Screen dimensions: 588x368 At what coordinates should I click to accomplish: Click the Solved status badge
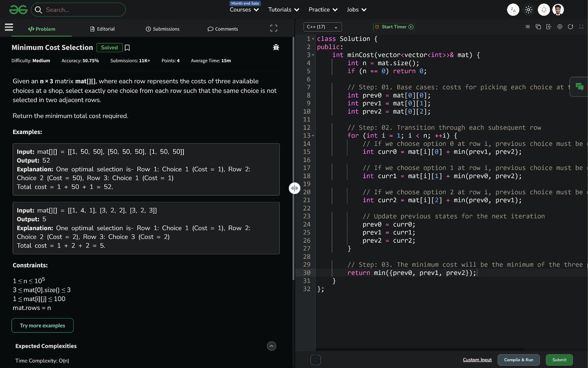coord(109,48)
